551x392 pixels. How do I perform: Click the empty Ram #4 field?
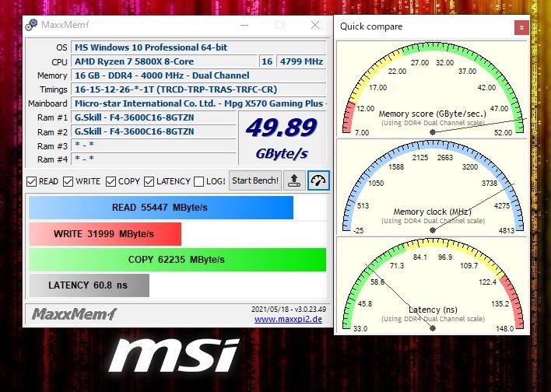coord(153,159)
